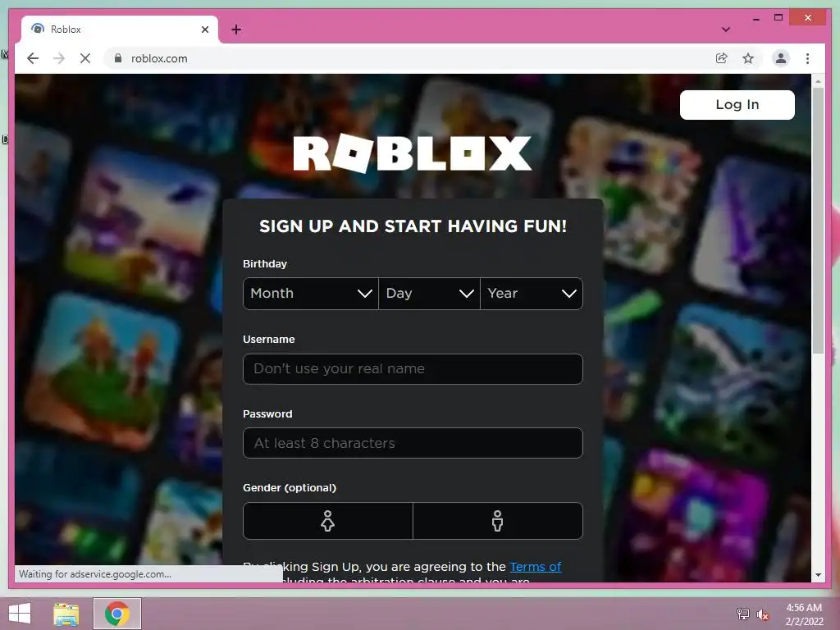Click the Password input field
840x630 pixels.
click(413, 443)
